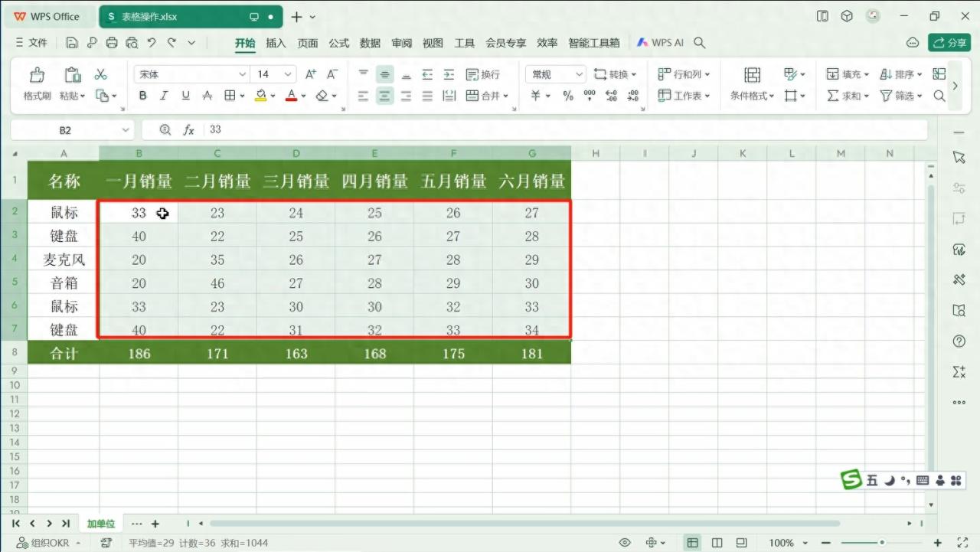
Task: Click the Save icon in quick access bar
Action: (72, 43)
